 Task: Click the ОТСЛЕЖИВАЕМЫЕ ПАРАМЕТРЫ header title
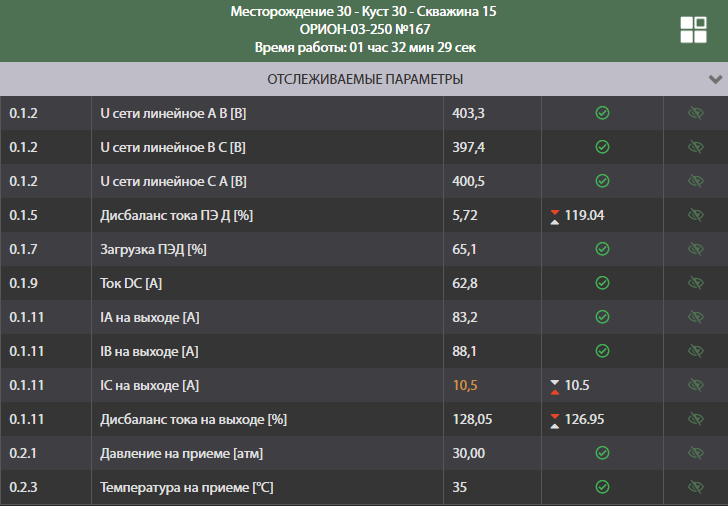coord(364,79)
